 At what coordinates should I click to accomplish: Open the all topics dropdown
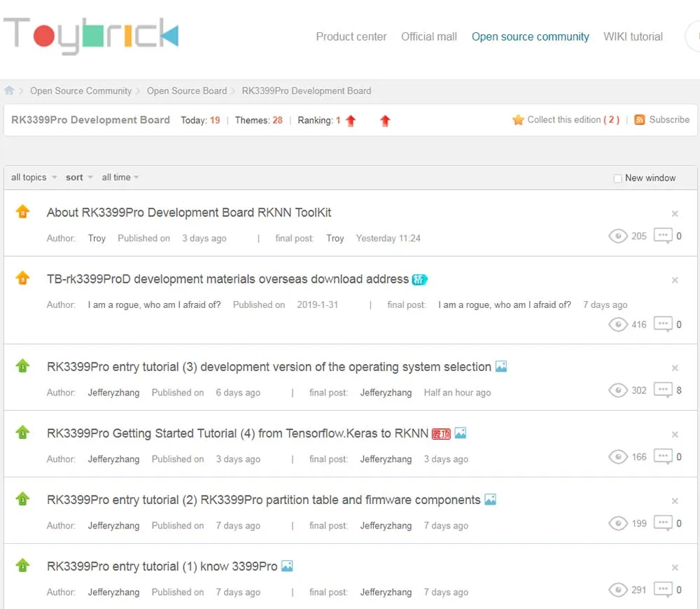click(34, 177)
